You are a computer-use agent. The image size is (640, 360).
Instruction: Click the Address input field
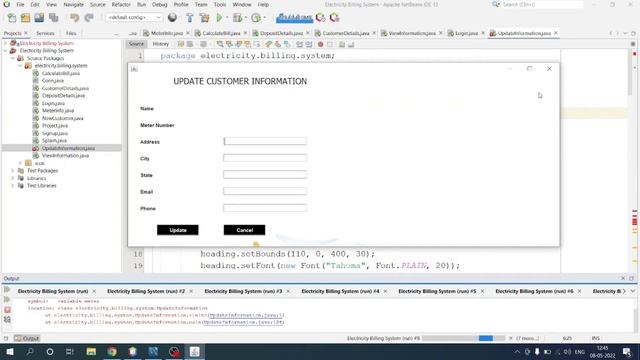[265, 141]
